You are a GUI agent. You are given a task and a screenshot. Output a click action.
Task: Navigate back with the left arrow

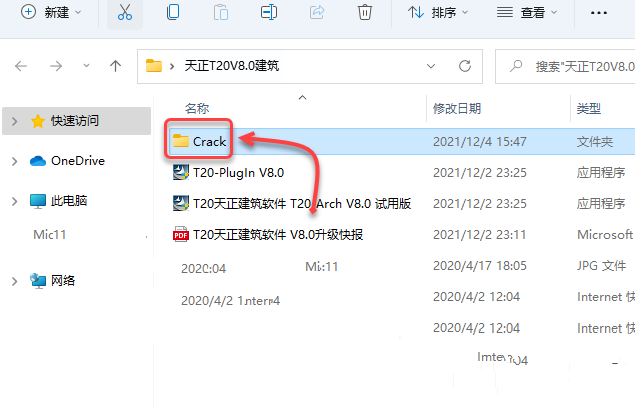point(21,66)
